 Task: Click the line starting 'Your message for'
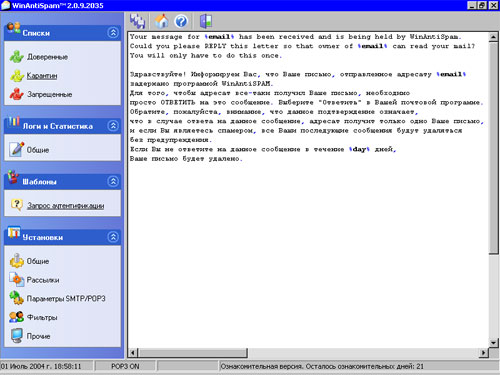coord(296,37)
